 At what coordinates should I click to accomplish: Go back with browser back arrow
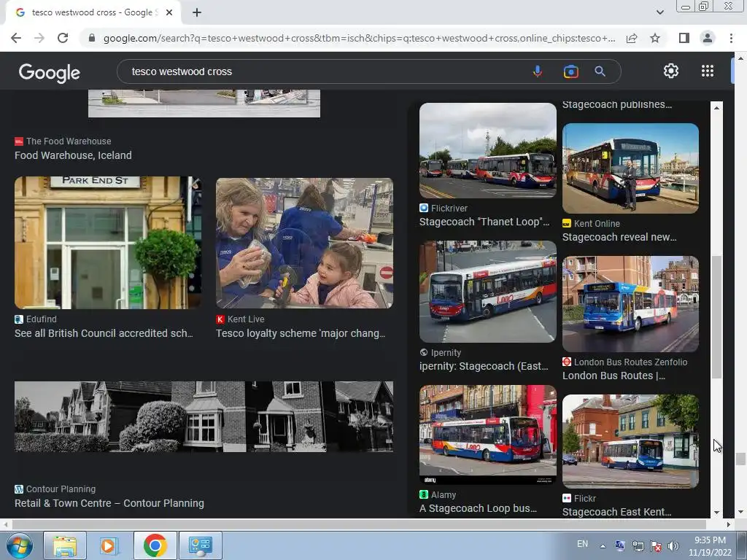[x=16, y=38]
